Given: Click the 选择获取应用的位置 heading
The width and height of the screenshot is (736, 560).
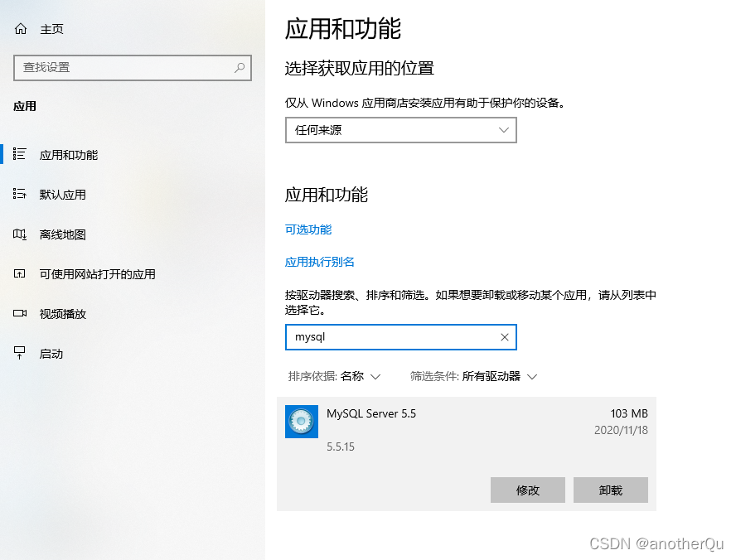Looking at the screenshot, I should tap(360, 69).
